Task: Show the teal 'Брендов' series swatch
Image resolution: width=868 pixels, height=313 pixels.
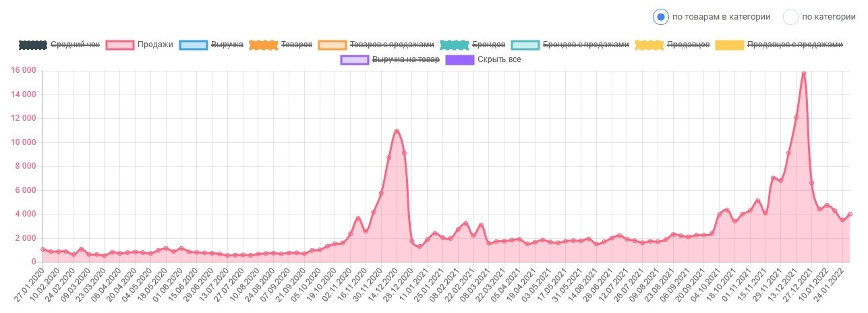Action: coord(454,45)
